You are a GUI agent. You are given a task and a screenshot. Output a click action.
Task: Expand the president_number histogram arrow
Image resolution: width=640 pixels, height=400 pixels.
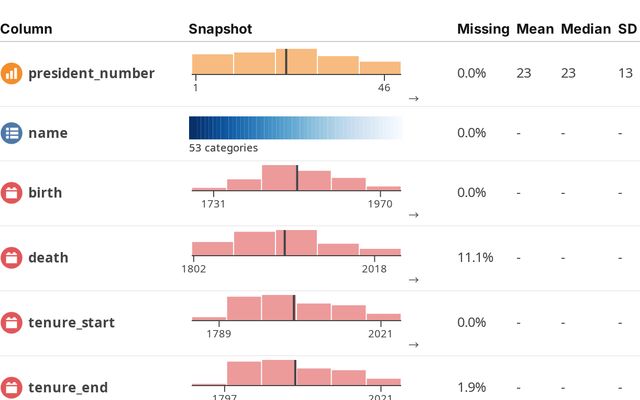click(x=413, y=99)
